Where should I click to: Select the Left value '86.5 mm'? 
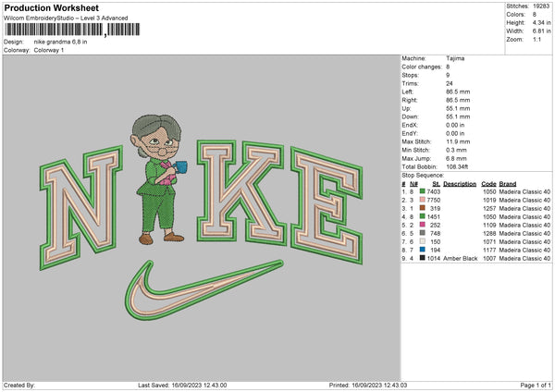coord(458,92)
